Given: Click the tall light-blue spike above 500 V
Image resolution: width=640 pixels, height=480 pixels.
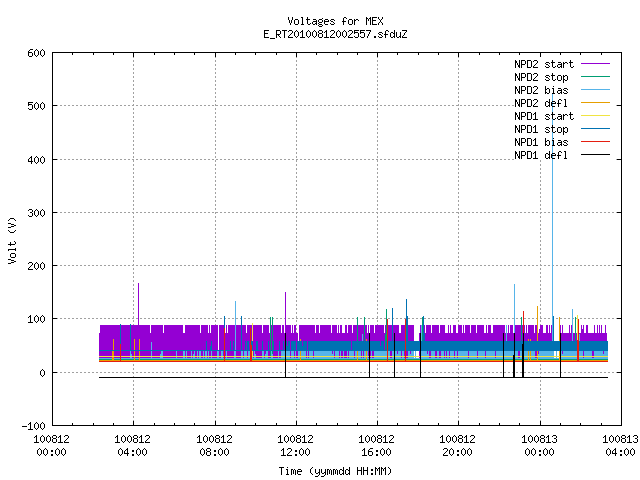Looking at the screenshot, I should coord(553,216).
